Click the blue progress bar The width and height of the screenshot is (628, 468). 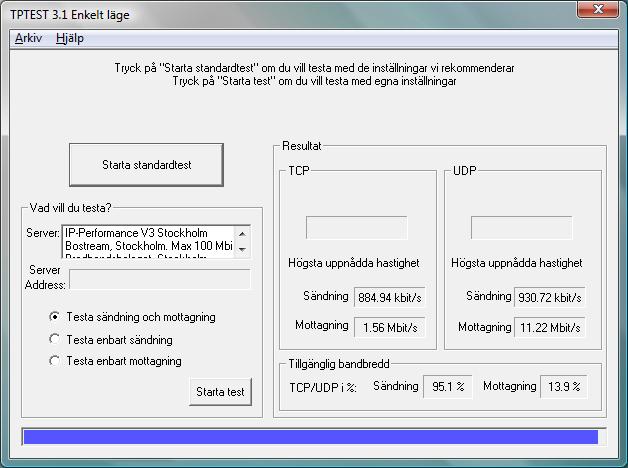(x=314, y=436)
